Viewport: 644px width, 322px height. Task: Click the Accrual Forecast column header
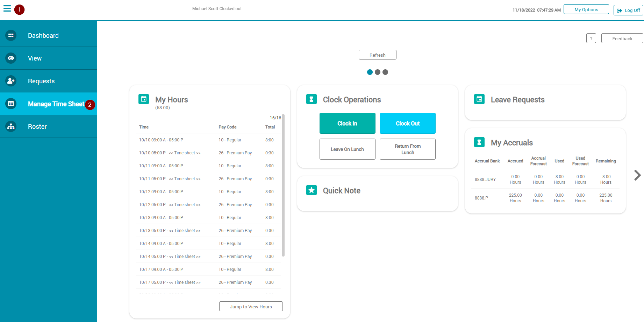pyautogui.click(x=538, y=161)
